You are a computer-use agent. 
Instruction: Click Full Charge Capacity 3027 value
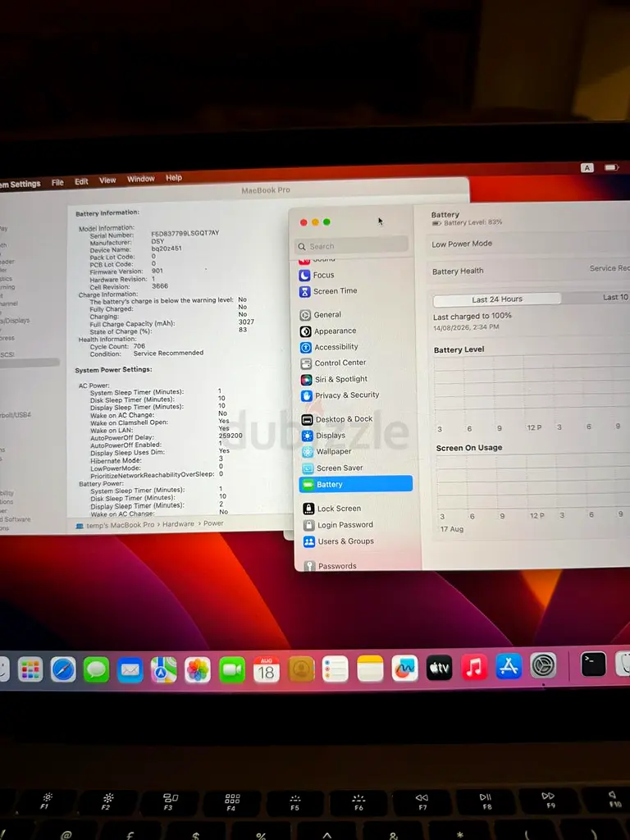(246, 322)
